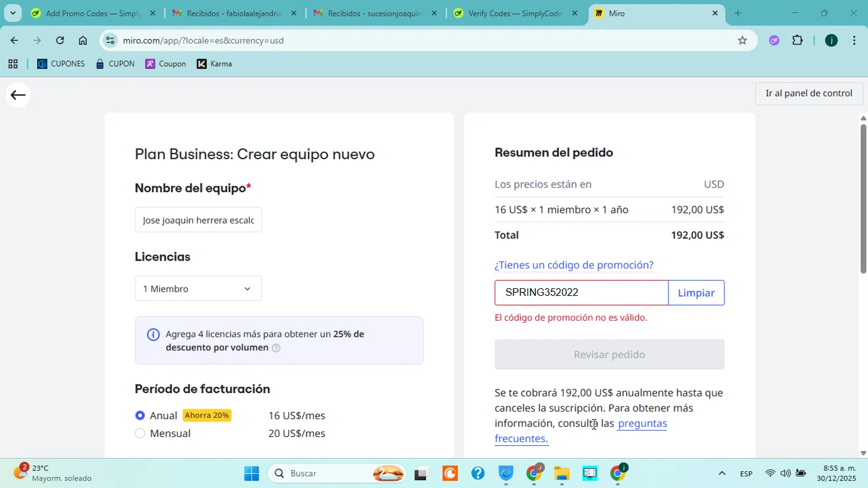
Task: Open volume control in system tray
Action: tap(785, 474)
